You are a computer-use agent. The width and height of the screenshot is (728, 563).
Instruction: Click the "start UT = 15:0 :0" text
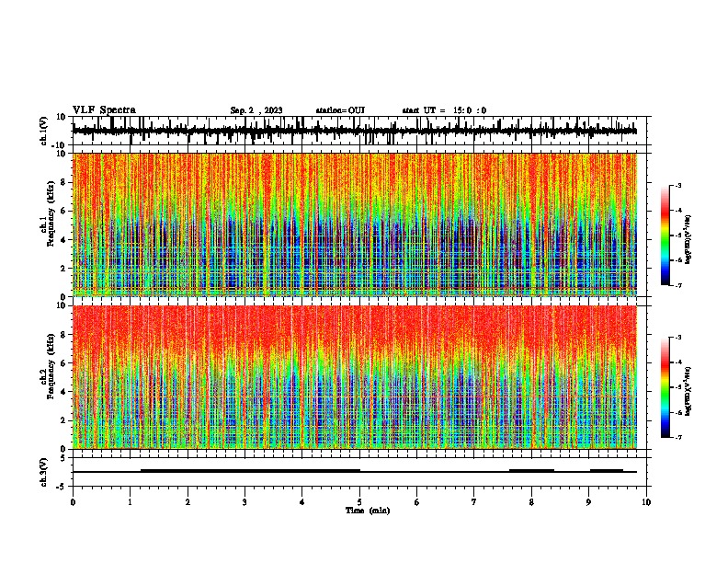pos(444,110)
